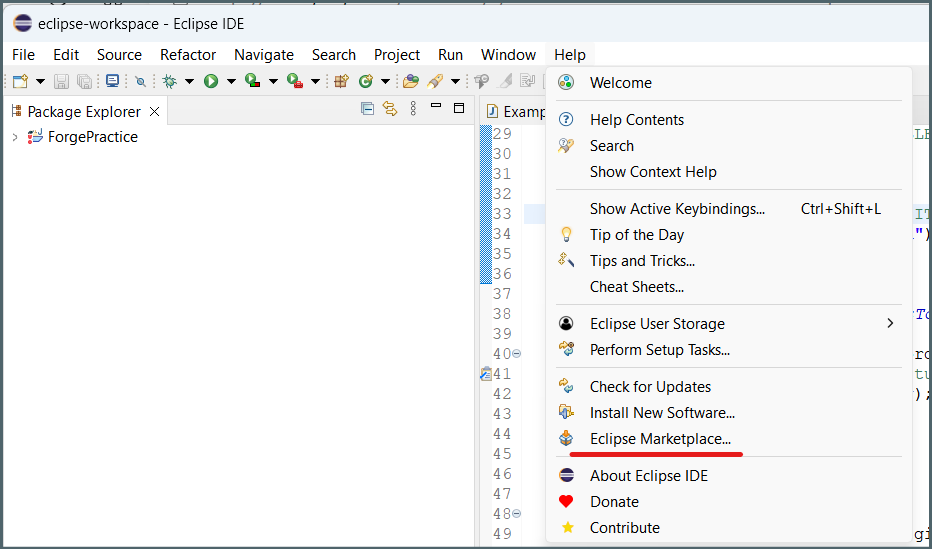
Task: Click the Open Type icon in toolbar
Action: [x=410, y=81]
